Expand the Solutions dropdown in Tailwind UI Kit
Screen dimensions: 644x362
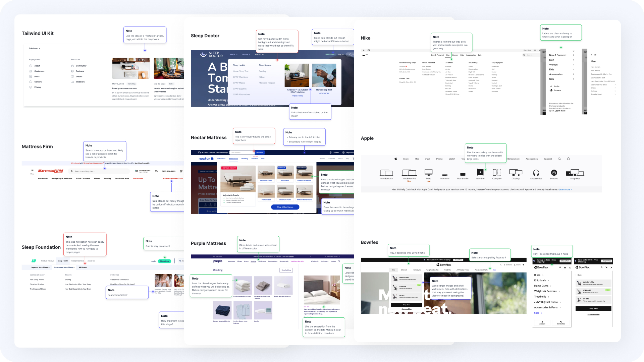(x=35, y=48)
